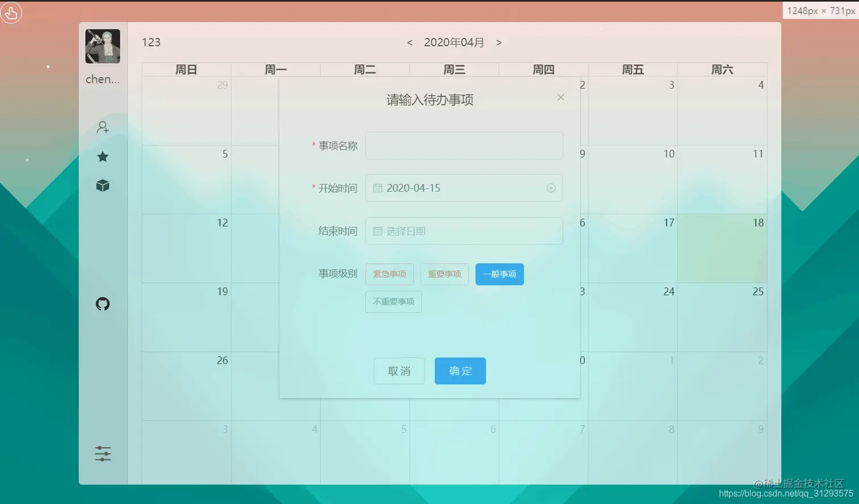The height and width of the screenshot is (504, 859).
Task: Select calendar day 12 cell
Action: coord(186,248)
